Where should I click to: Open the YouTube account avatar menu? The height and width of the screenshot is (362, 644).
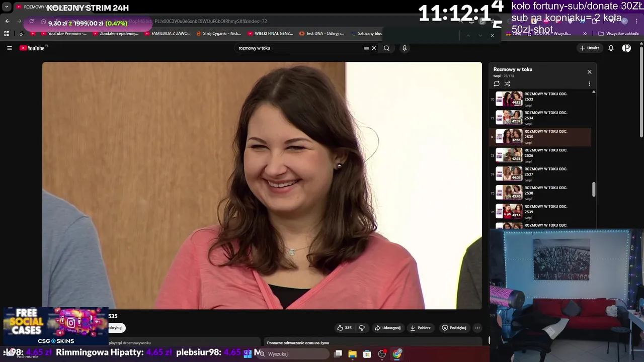coord(626,48)
